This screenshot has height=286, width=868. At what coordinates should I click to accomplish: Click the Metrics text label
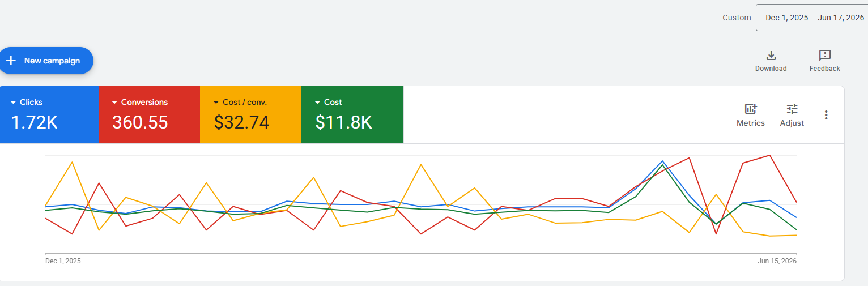[750, 123]
